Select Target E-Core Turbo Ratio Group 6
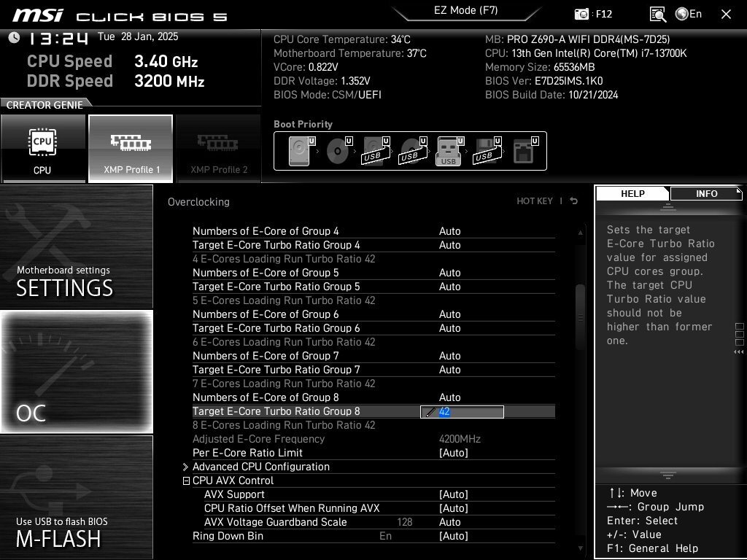This screenshot has width=747, height=560. [x=373, y=328]
